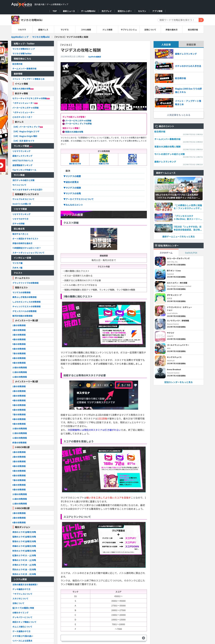
Task: Jump to ▼マジデスの攻略 in contents
Action: 72,193
